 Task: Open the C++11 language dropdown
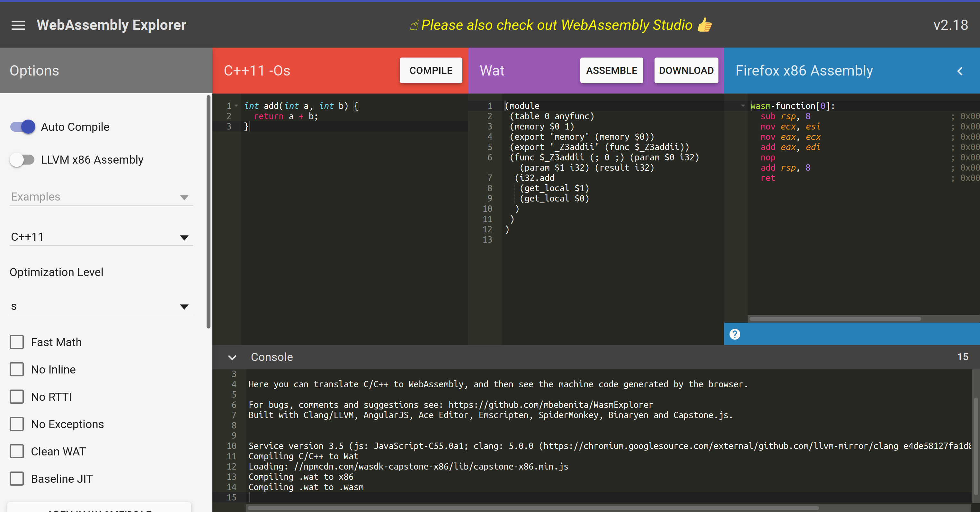click(101, 237)
